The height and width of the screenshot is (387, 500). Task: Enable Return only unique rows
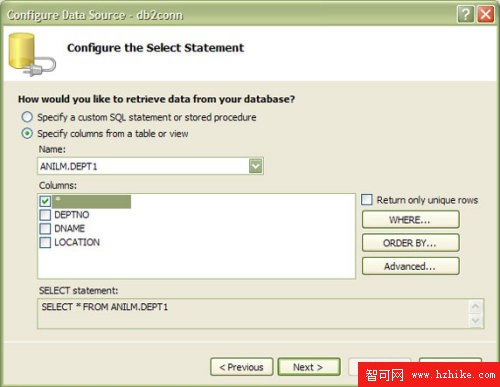[367, 200]
